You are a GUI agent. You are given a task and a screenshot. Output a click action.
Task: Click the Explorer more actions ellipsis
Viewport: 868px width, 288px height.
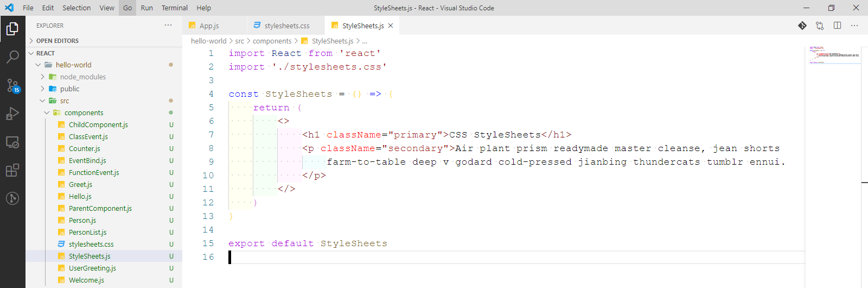(x=168, y=25)
